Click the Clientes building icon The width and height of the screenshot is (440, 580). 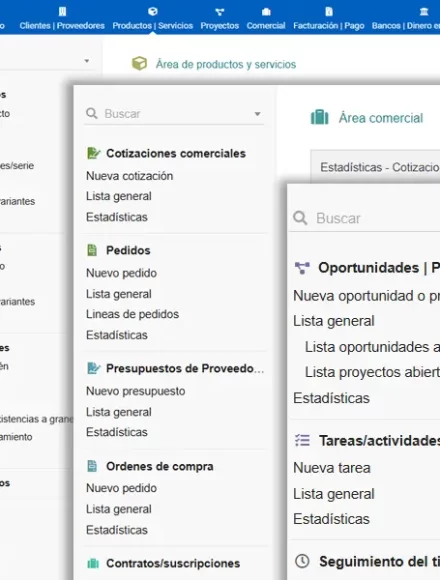point(62,12)
